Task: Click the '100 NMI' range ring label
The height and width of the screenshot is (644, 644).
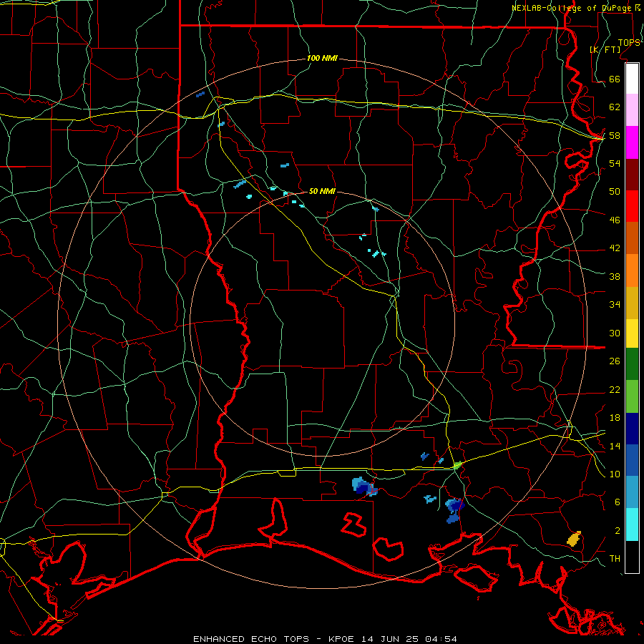Action: pyautogui.click(x=322, y=58)
